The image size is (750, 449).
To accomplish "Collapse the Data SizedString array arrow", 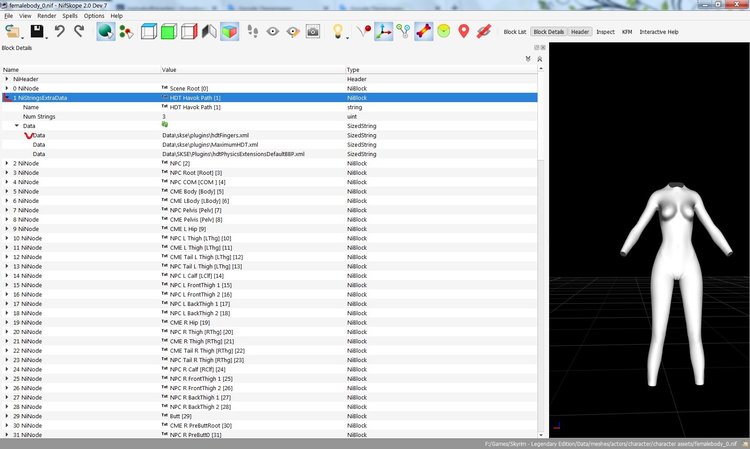I will click(x=17, y=126).
